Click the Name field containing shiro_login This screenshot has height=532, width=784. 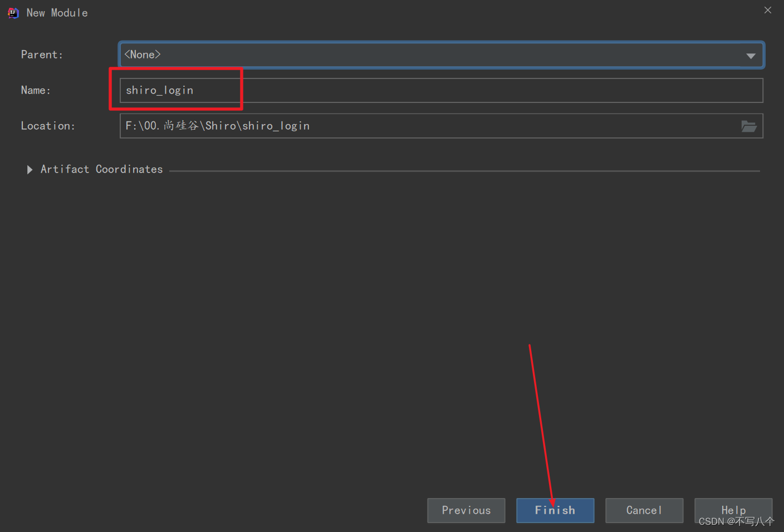(x=441, y=90)
